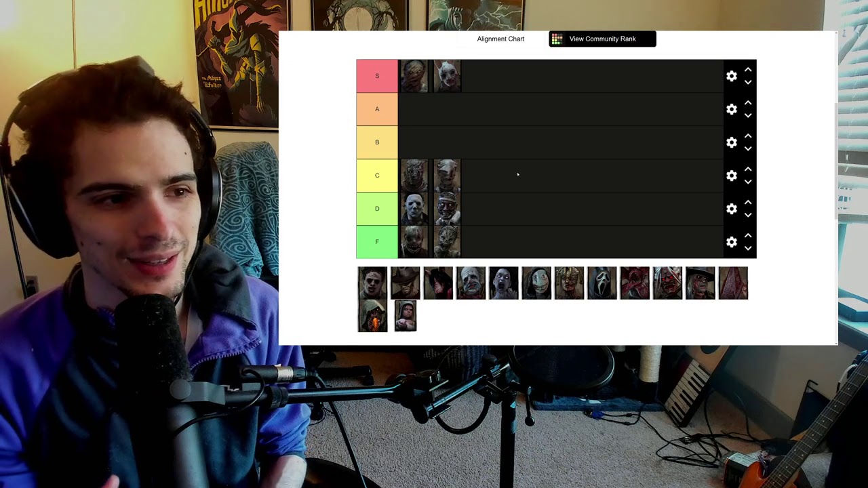
Task: Move the D tier row up
Action: point(748,202)
